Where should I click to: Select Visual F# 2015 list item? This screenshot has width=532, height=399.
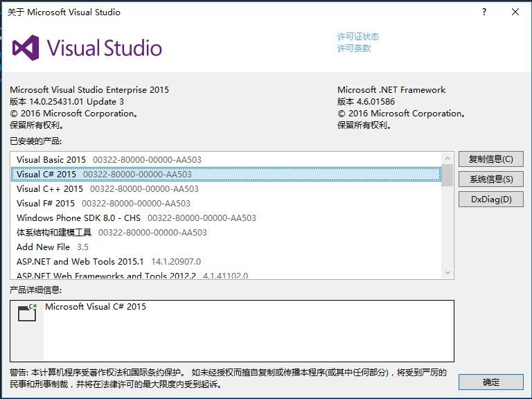pyautogui.click(x=46, y=204)
